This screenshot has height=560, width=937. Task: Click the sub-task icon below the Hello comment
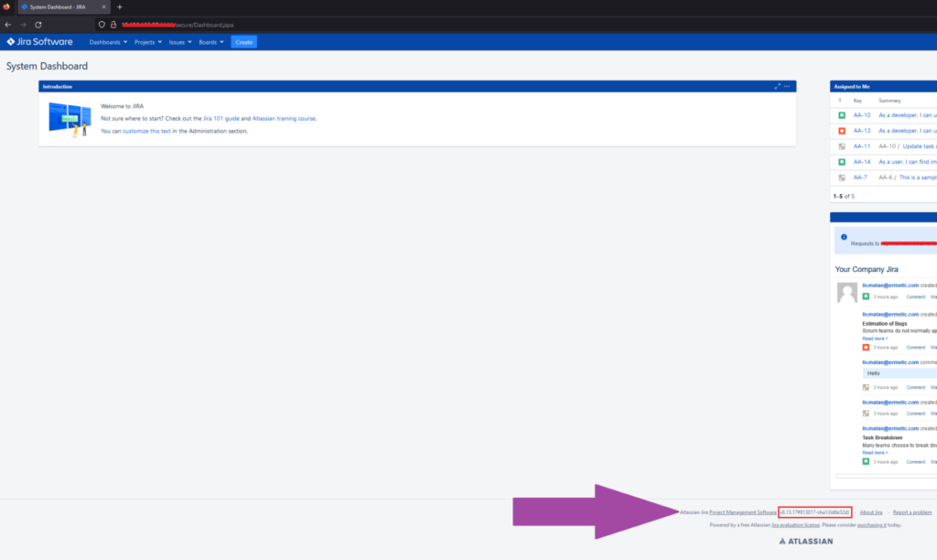[866, 387]
